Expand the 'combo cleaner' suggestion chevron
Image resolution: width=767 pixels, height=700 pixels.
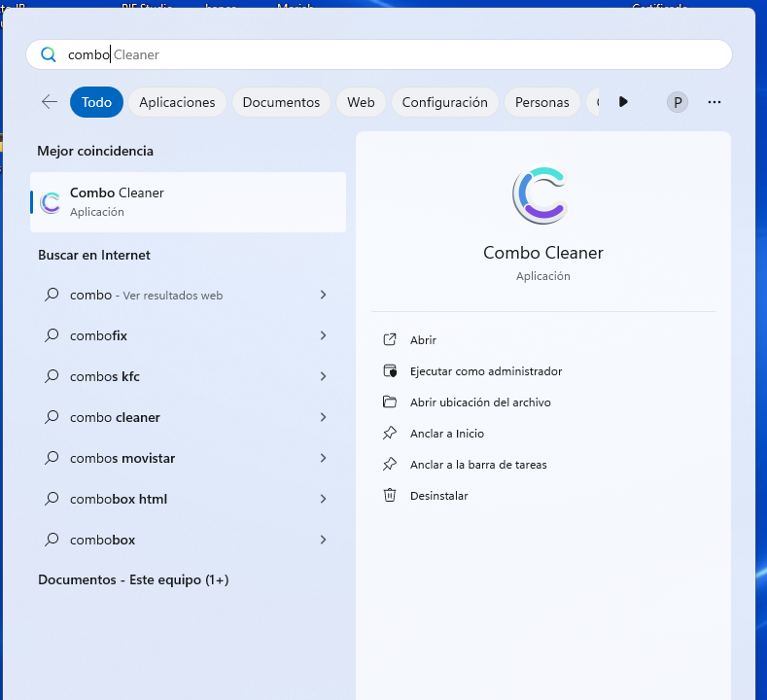click(323, 417)
